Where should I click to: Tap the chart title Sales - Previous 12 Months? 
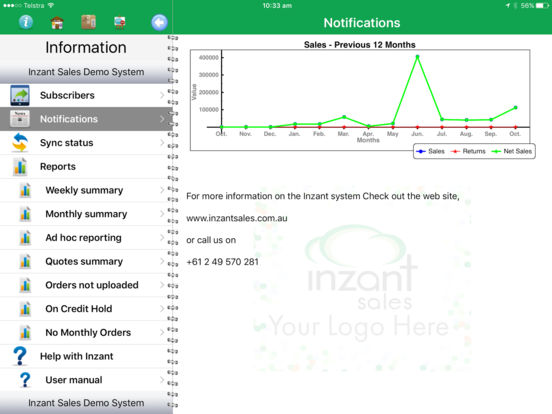[359, 45]
